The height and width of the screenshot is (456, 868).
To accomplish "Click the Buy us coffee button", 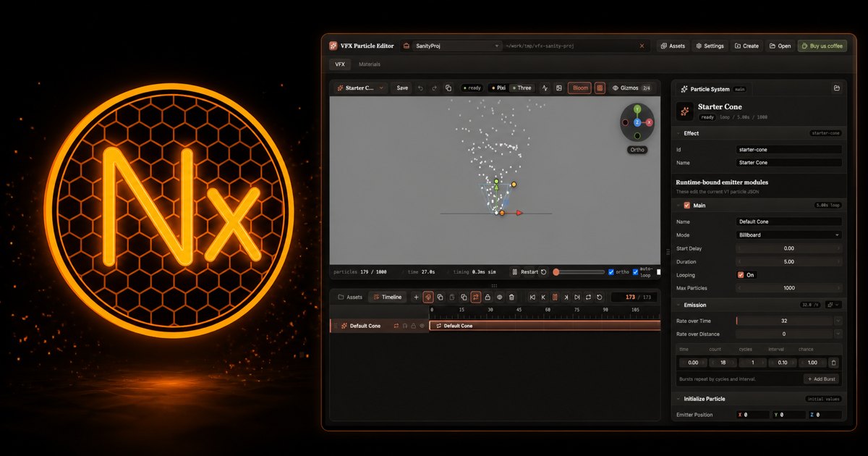I will (x=822, y=46).
